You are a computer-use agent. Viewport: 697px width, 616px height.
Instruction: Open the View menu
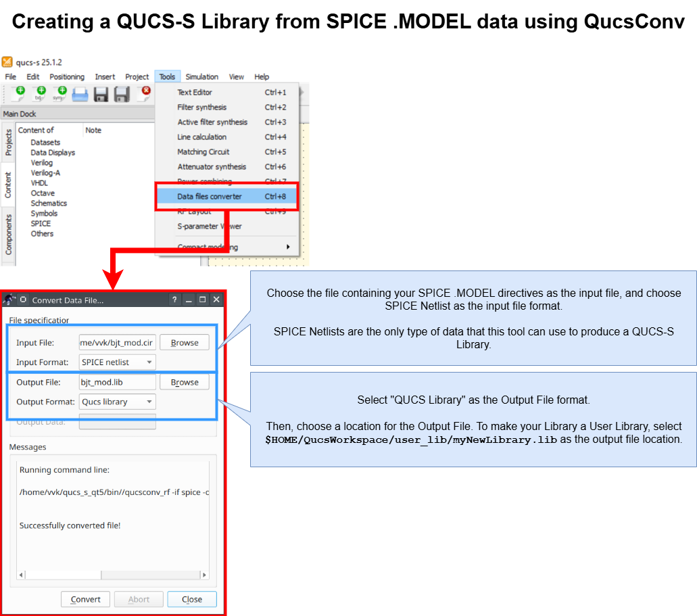pyautogui.click(x=236, y=77)
